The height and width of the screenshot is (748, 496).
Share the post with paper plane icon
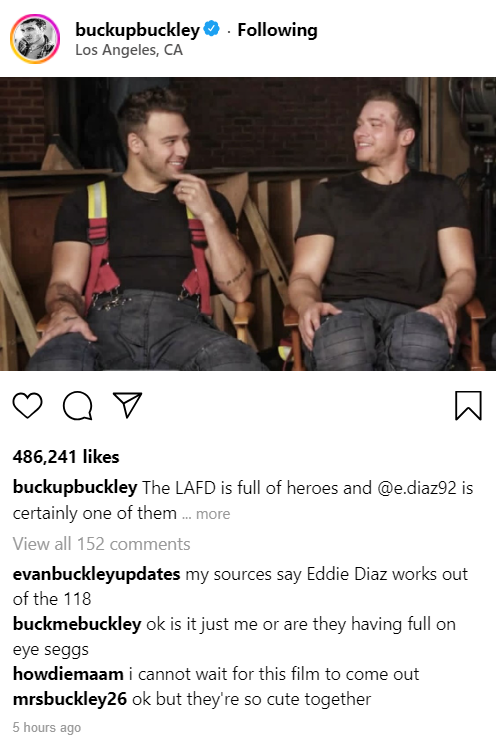pyautogui.click(x=127, y=405)
